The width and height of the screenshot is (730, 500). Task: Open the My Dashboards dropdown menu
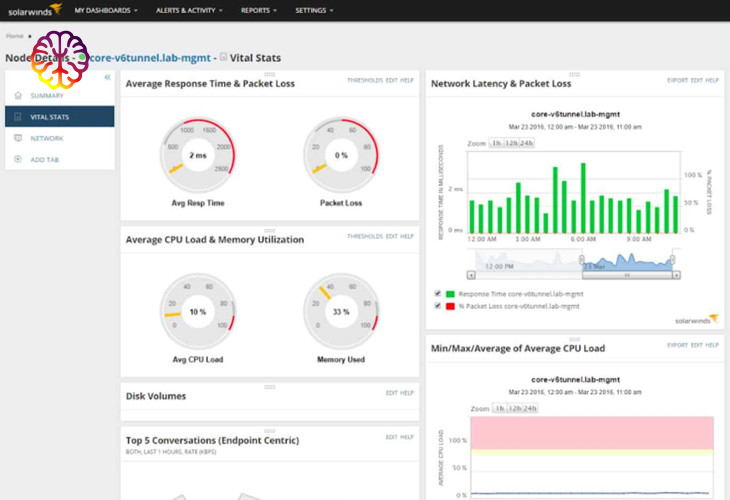click(x=106, y=10)
